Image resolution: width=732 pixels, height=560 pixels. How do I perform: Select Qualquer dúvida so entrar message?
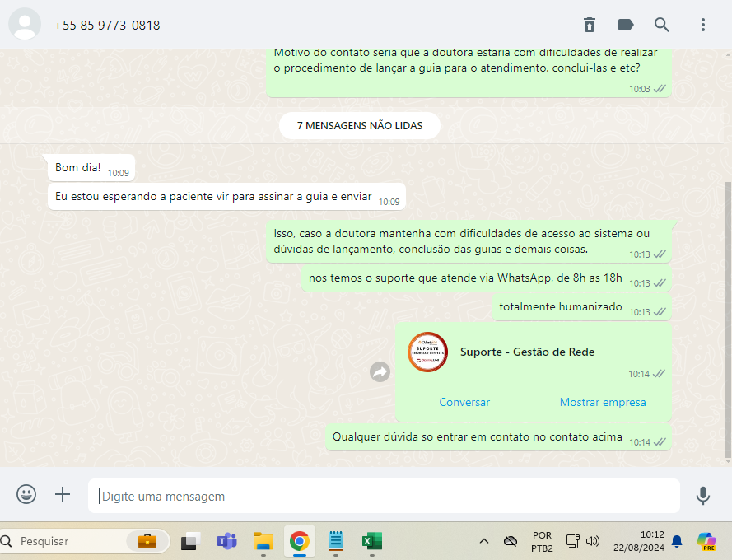point(498,437)
